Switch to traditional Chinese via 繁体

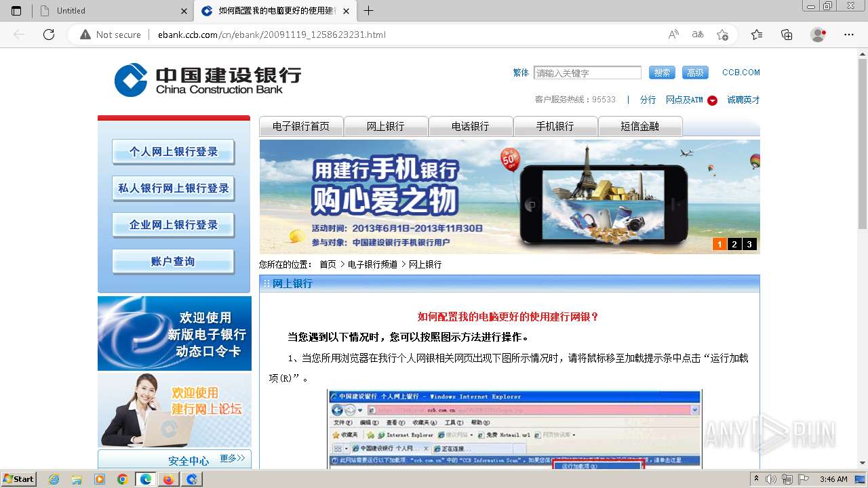521,73
